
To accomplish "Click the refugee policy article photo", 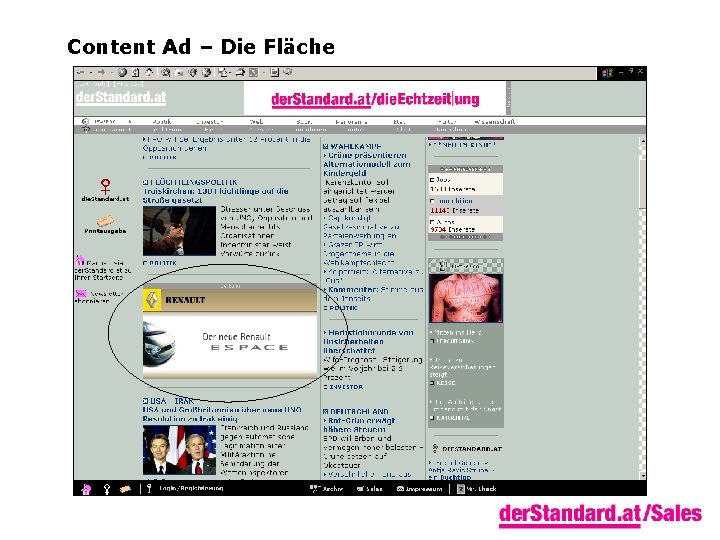I will point(179,231).
